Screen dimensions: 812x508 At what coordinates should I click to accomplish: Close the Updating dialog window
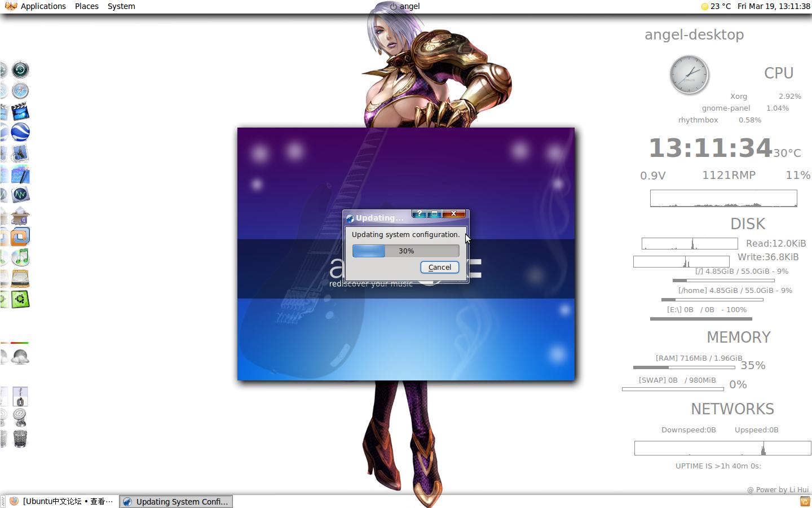tap(453, 213)
